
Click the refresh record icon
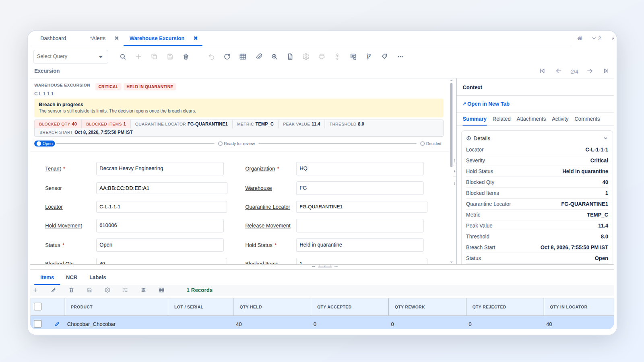(227, 57)
